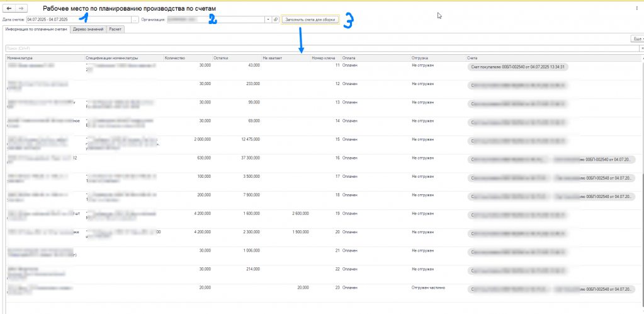644x314 pixels.
Task: Select the quantity cell 2 000,000
Action: pos(203,139)
